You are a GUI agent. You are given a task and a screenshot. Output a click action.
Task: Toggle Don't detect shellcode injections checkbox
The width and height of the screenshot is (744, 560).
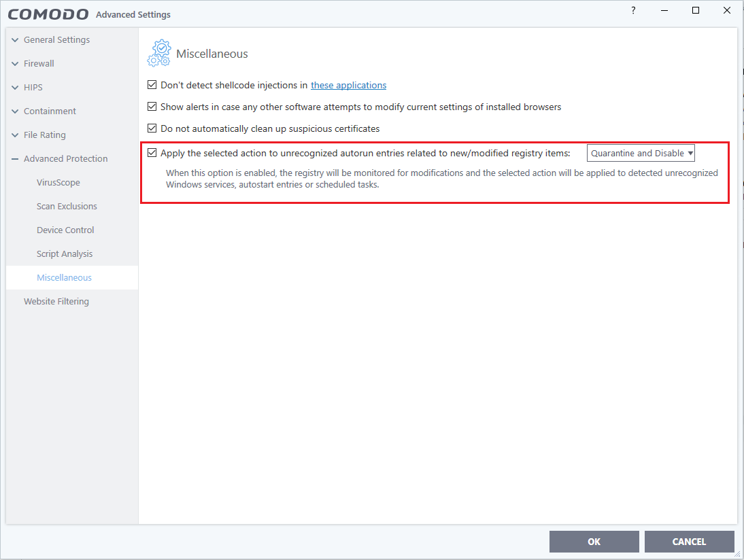point(152,85)
